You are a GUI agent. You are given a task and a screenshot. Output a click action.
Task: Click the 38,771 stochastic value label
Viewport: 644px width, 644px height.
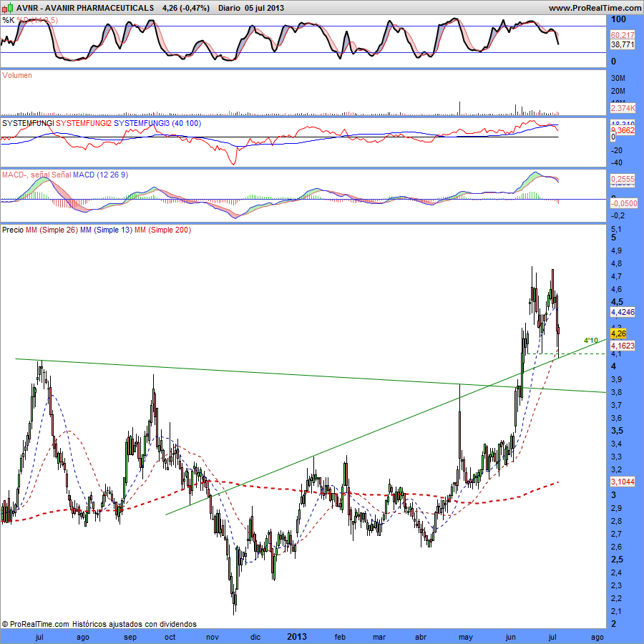click(x=623, y=44)
